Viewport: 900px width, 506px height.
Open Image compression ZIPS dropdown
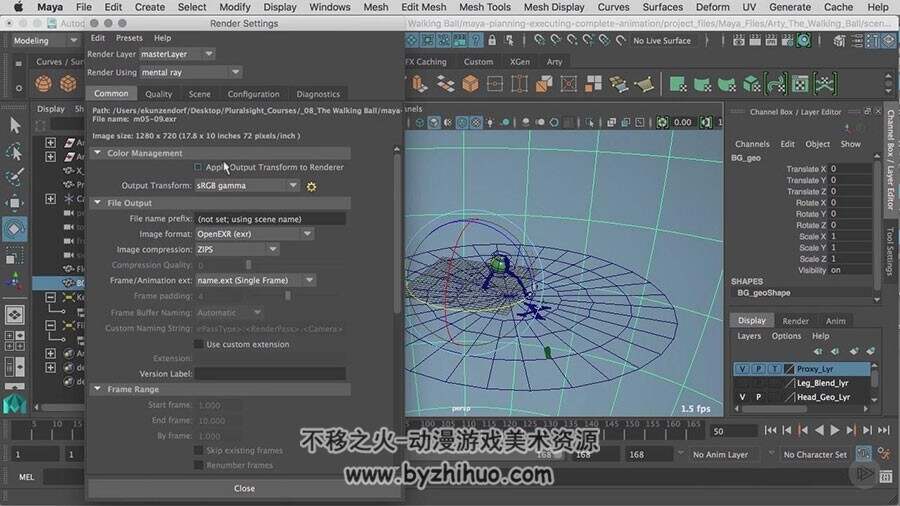tap(237, 250)
